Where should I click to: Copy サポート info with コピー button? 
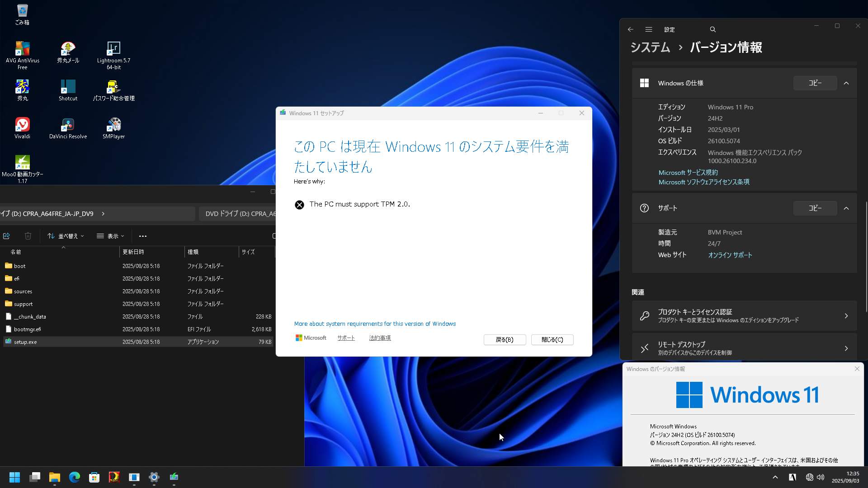(815, 208)
